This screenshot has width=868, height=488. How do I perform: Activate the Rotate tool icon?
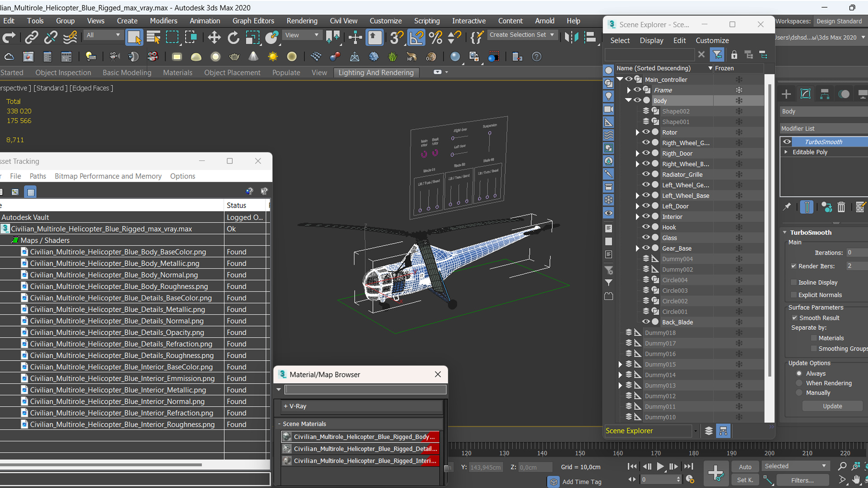tap(233, 38)
